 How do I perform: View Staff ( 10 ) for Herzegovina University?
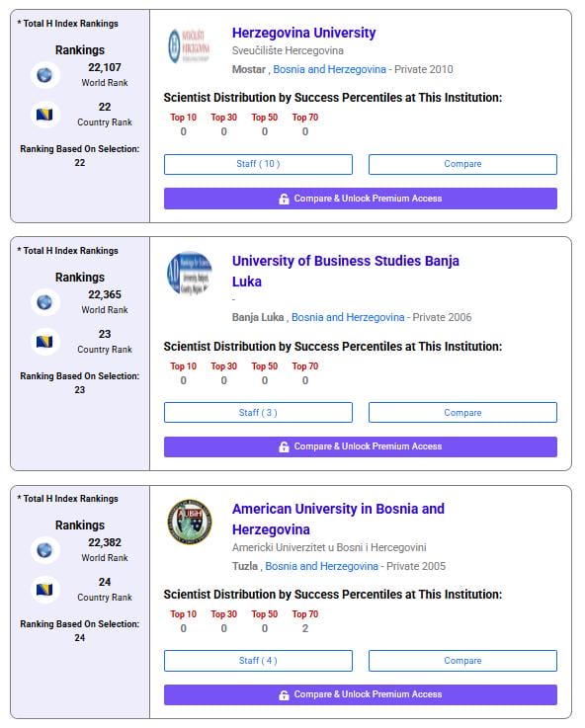point(258,164)
